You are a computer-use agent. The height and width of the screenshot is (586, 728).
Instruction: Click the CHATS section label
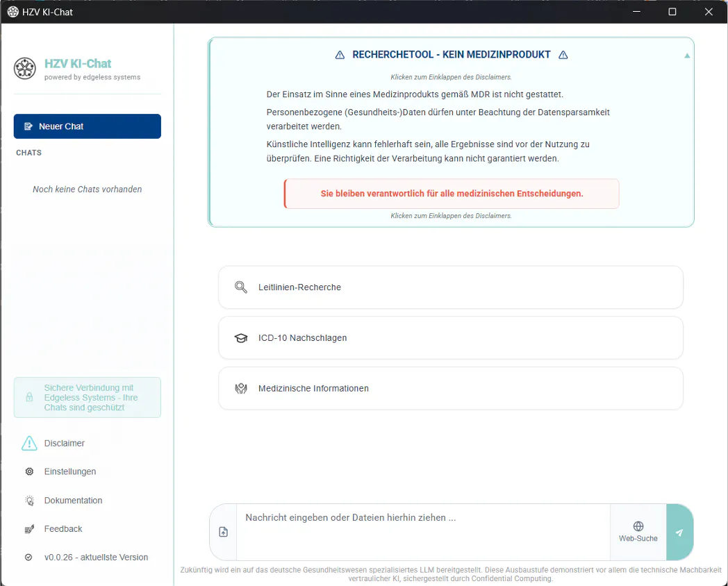(28, 153)
